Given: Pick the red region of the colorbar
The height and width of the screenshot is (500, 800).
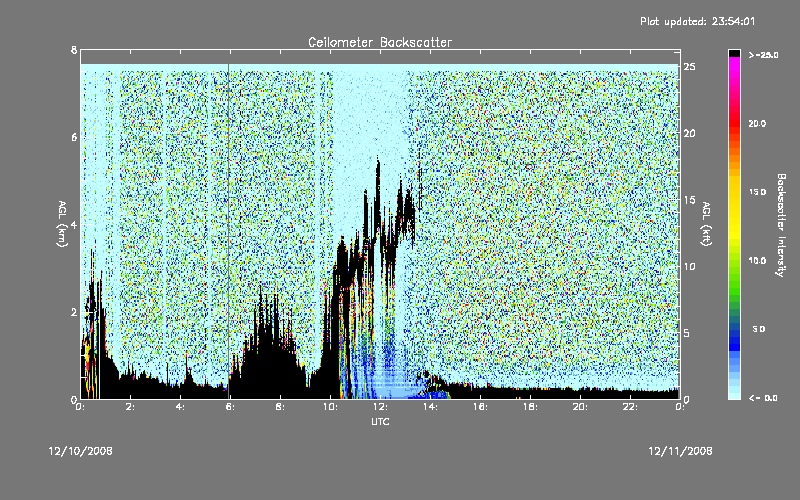Looking at the screenshot, I should click(x=734, y=124).
